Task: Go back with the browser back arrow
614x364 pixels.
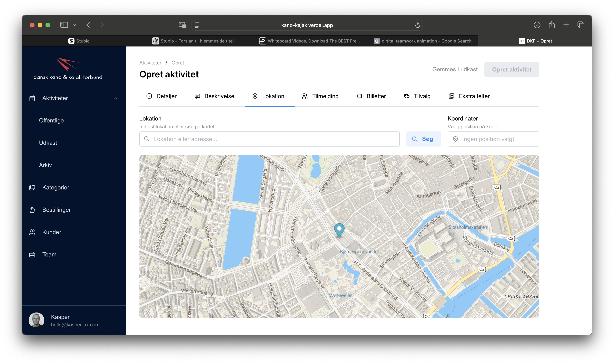Action: (88, 25)
